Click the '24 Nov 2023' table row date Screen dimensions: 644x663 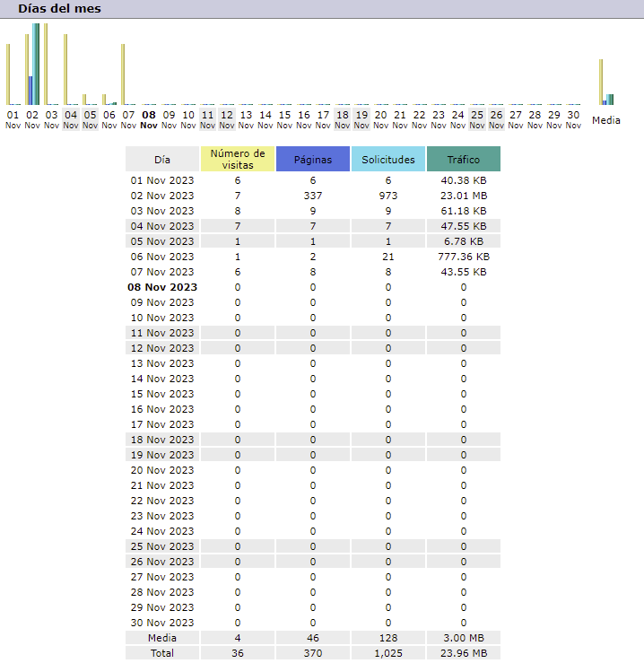coord(162,531)
